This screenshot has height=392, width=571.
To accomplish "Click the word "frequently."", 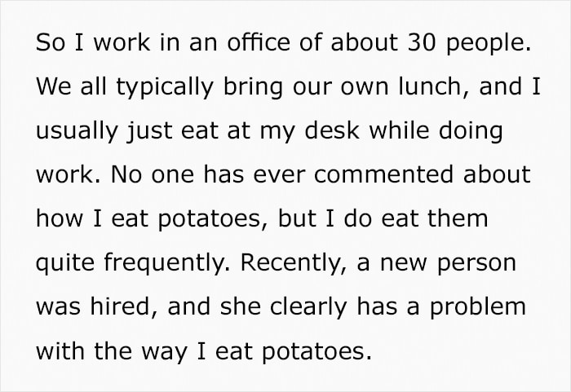I will [x=167, y=263].
